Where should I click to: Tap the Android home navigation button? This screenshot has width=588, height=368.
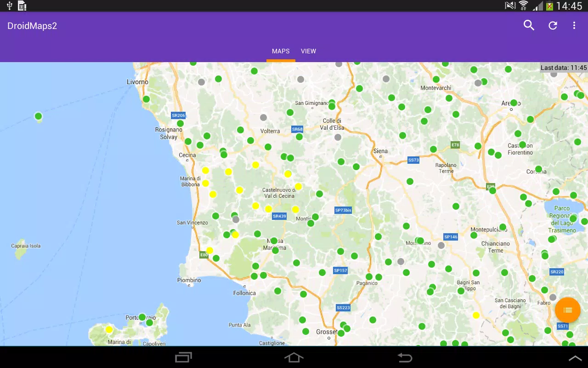pos(294,357)
